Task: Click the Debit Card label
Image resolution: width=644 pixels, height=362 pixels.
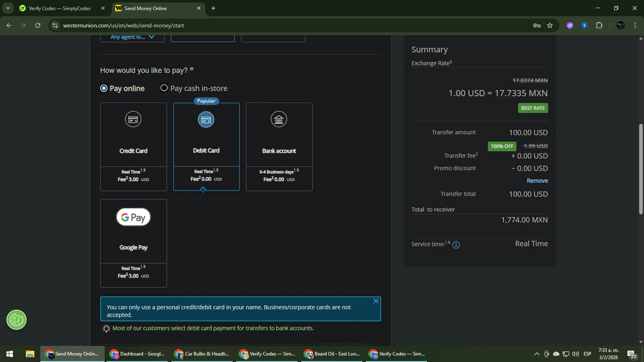Action: (x=206, y=151)
